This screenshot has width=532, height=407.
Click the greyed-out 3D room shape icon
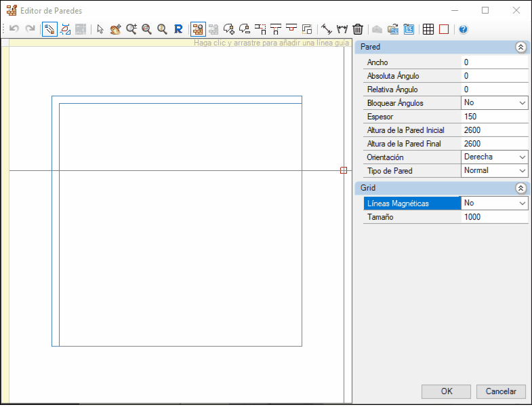click(377, 30)
